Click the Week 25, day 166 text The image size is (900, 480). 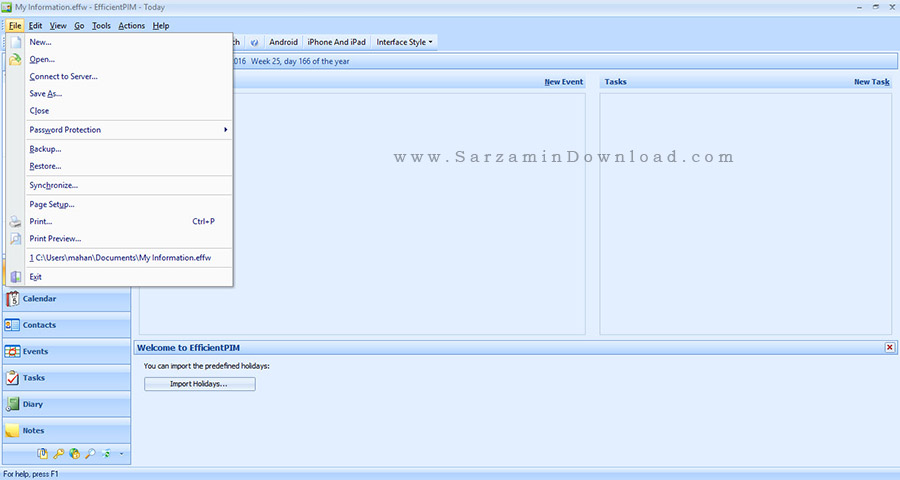(300, 61)
